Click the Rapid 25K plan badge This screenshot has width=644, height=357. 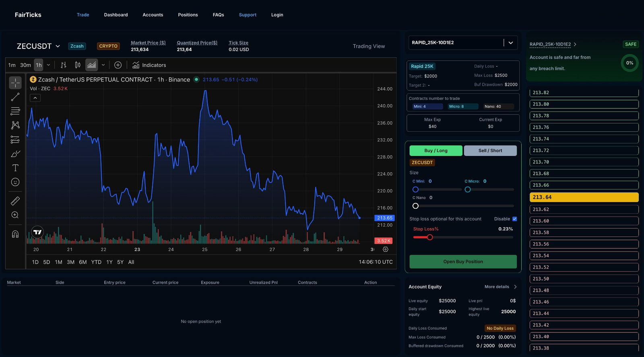pos(422,66)
